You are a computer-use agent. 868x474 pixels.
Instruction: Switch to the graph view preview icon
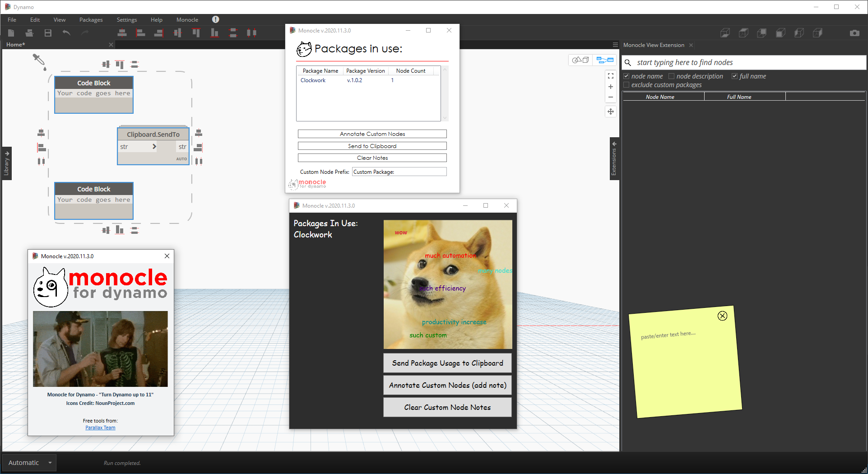[605, 60]
